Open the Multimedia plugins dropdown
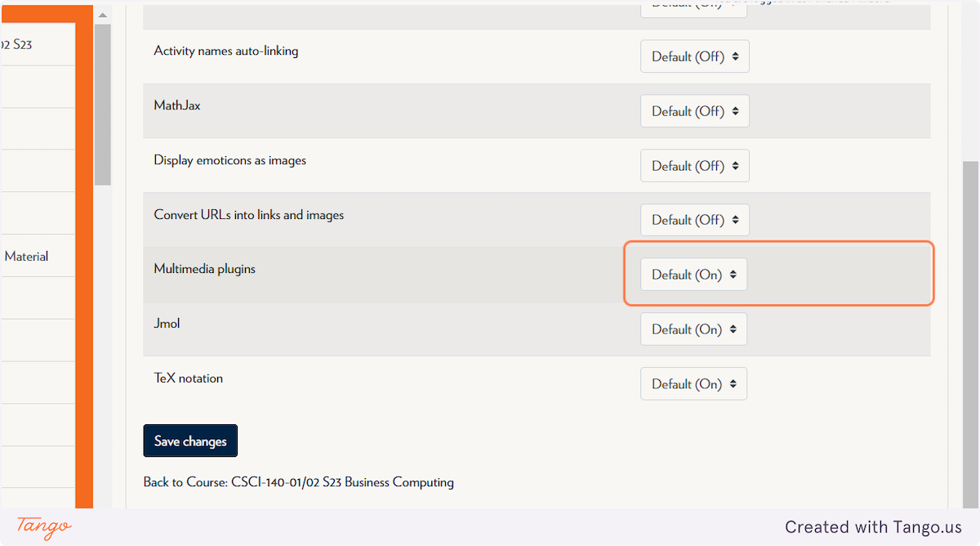This screenshot has width=980, height=546. tap(693, 275)
